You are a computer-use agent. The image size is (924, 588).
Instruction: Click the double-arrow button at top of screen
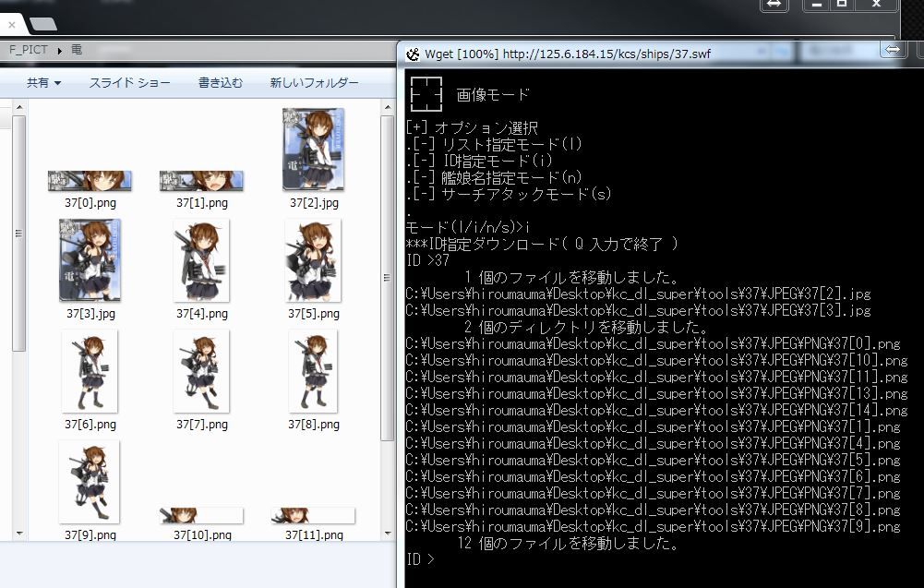(x=774, y=5)
